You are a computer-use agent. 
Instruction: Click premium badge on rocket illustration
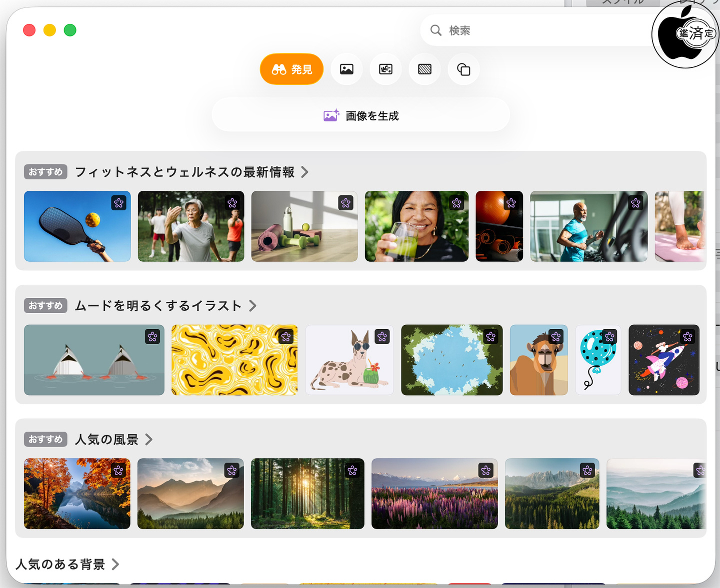click(687, 337)
